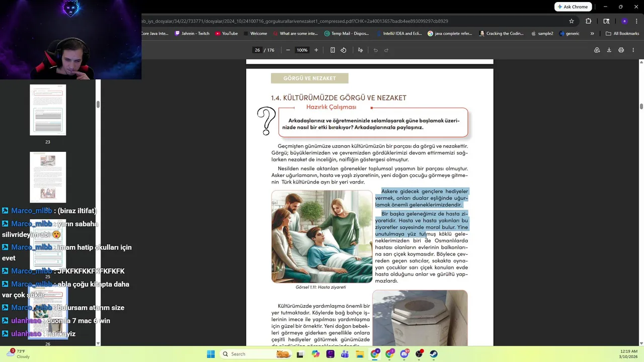This screenshot has height=362, width=644.
Task: Open the 'What are some inte...' bookmark
Action: (x=295, y=34)
